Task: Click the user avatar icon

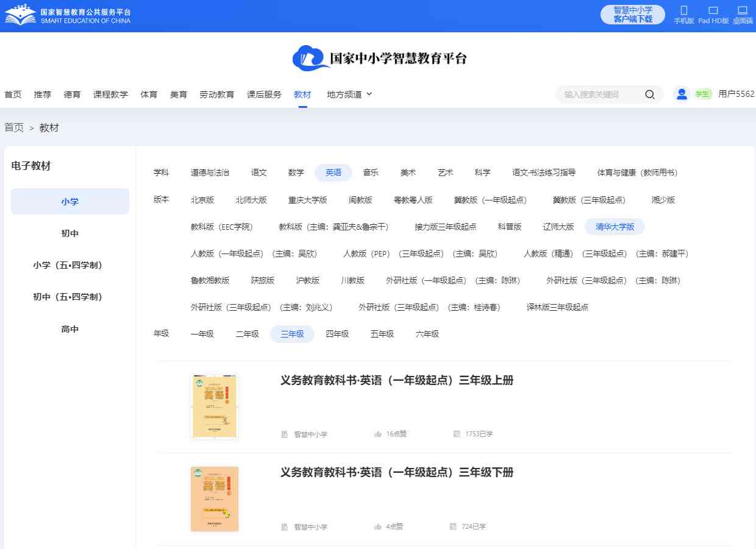Action: coord(682,94)
